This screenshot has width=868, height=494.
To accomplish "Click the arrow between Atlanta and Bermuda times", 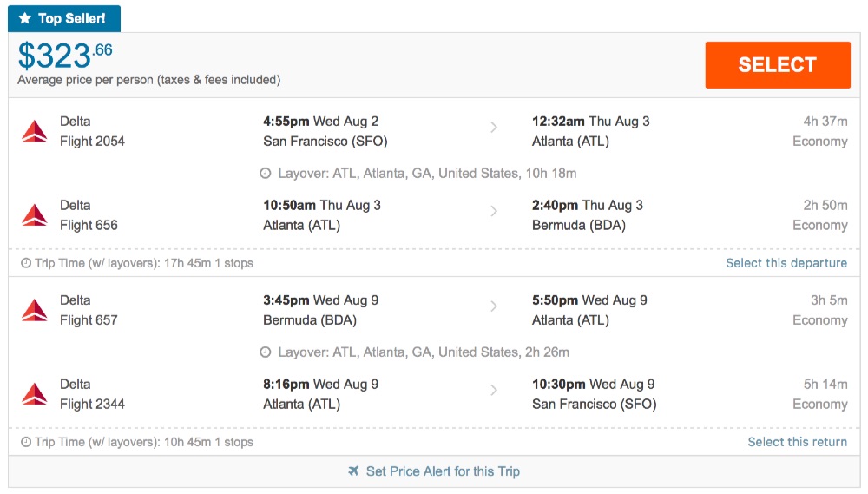I will pyautogui.click(x=494, y=211).
